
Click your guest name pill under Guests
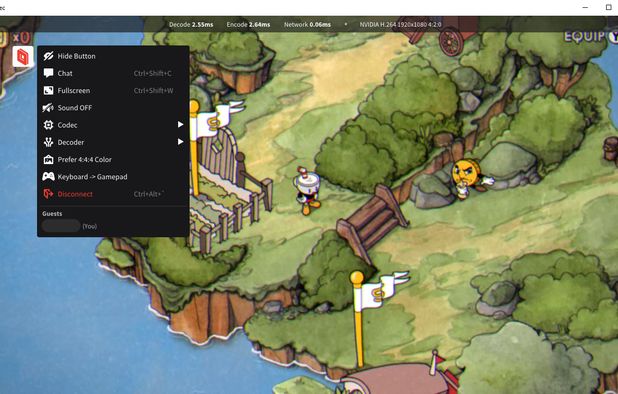click(61, 226)
